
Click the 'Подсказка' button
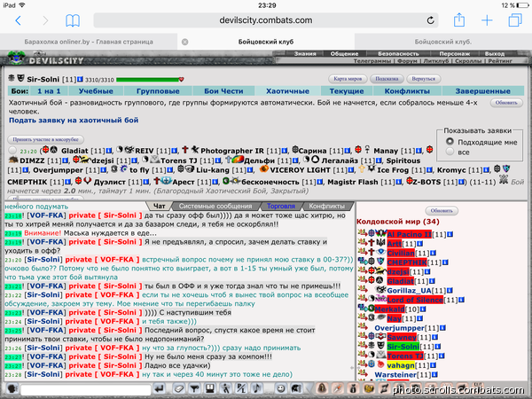tap(387, 79)
